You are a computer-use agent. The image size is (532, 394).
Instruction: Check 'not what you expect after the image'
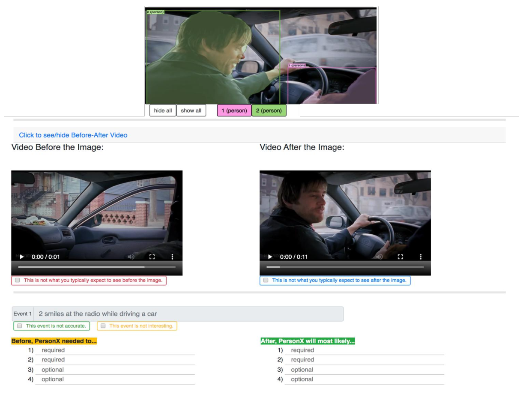[x=266, y=280]
